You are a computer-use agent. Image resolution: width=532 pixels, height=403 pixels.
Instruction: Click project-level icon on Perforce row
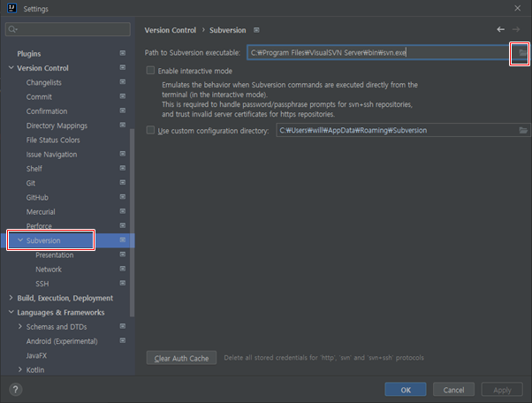(x=123, y=225)
